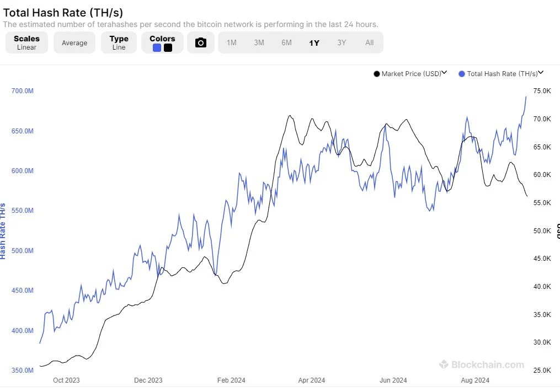Select the 3M time range tab
This screenshot has width=560, height=392.
pyautogui.click(x=259, y=43)
